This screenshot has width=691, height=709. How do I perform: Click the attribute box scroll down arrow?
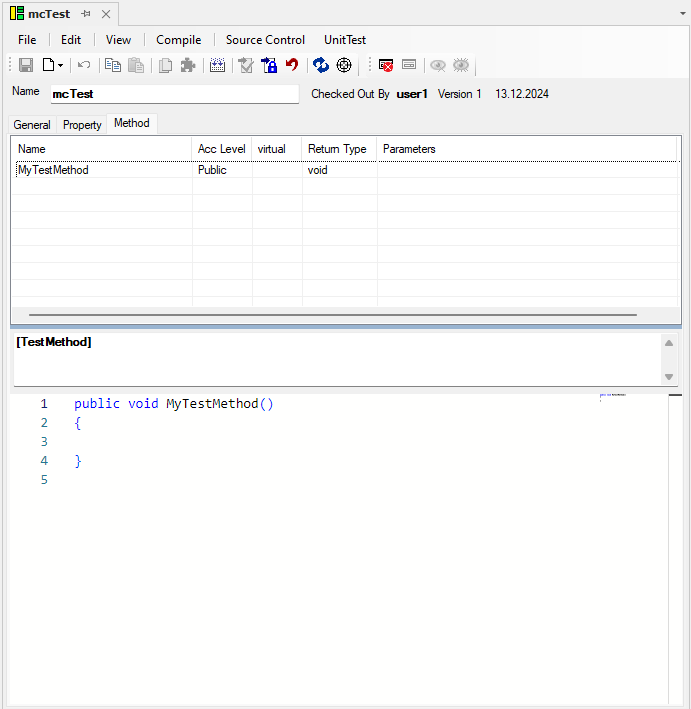click(x=669, y=377)
